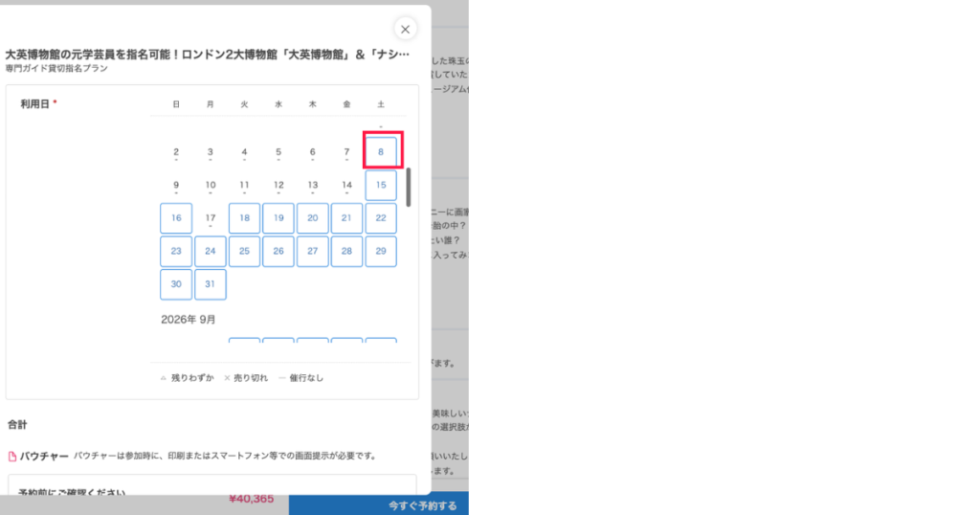The height and width of the screenshot is (515, 980).
Task: Click the unavailable date 17
Action: click(210, 218)
